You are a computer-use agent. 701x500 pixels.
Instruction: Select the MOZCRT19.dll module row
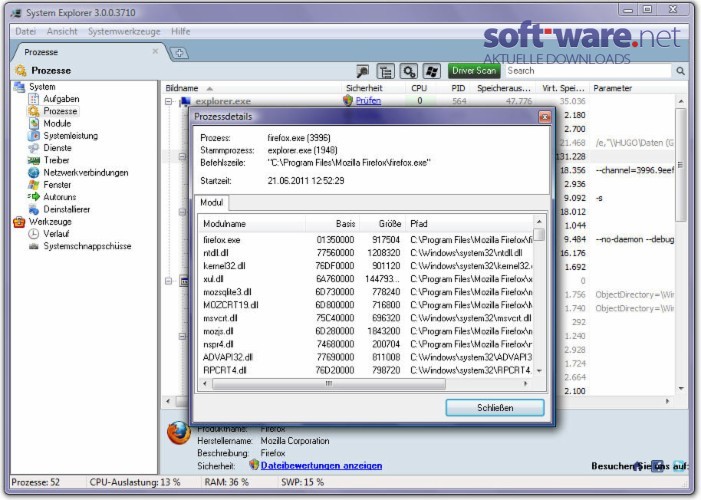click(x=367, y=305)
